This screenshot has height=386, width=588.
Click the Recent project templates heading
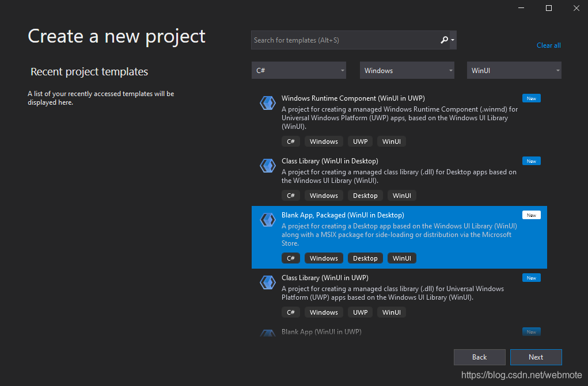pyautogui.click(x=89, y=71)
